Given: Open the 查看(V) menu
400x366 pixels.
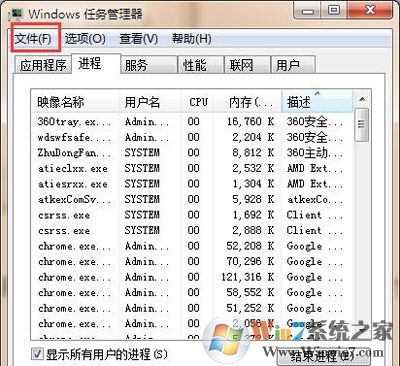Looking at the screenshot, I should [x=138, y=39].
